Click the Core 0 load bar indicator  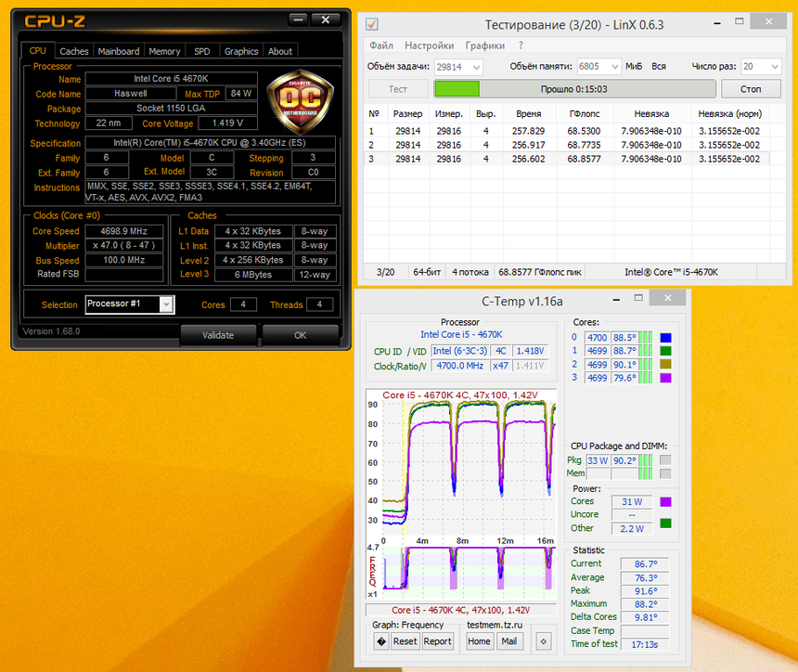(647, 338)
